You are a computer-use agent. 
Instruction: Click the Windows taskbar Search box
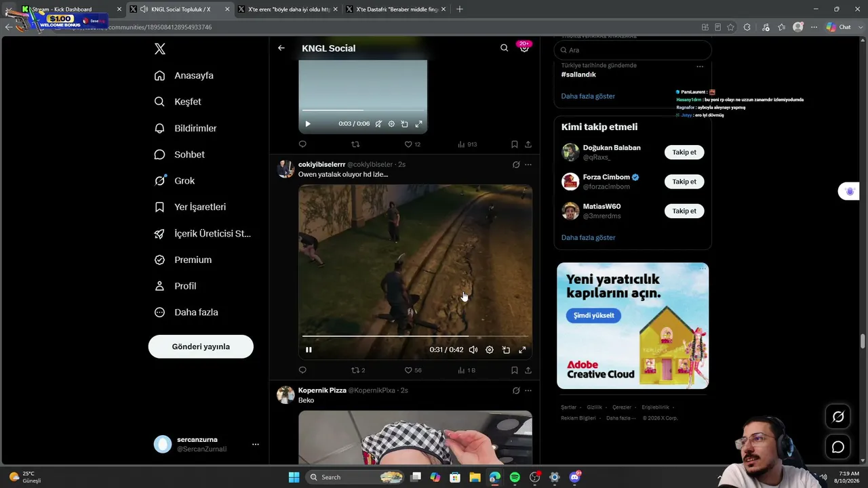(x=356, y=477)
